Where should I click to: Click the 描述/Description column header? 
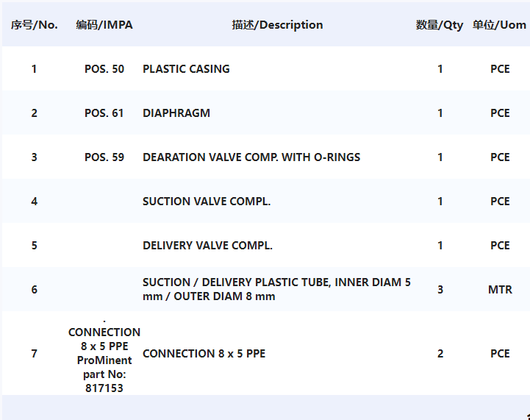[x=277, y=25]
